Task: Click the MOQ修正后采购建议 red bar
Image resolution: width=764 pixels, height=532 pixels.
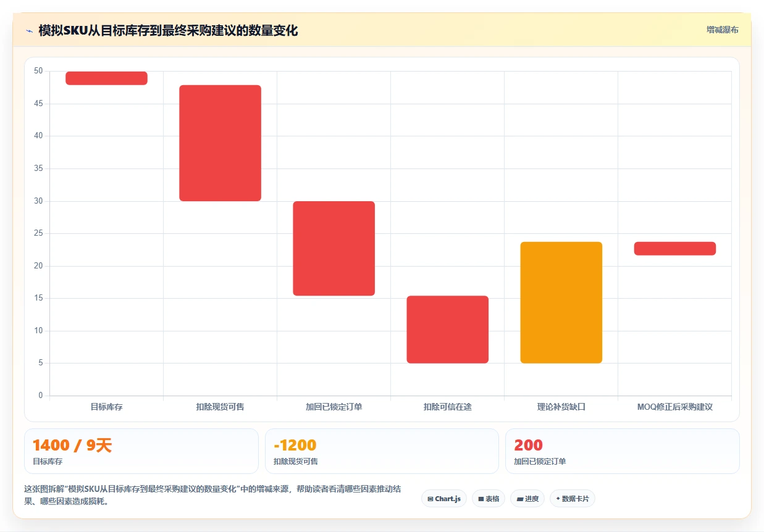Action: (x=674, y=248)
